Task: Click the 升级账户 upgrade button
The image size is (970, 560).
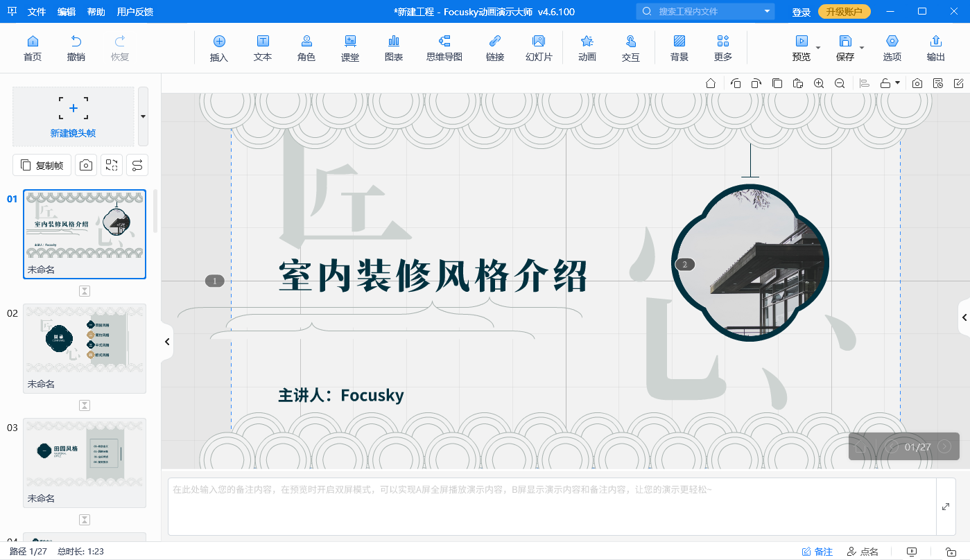Action: click(x=845, y=12)
